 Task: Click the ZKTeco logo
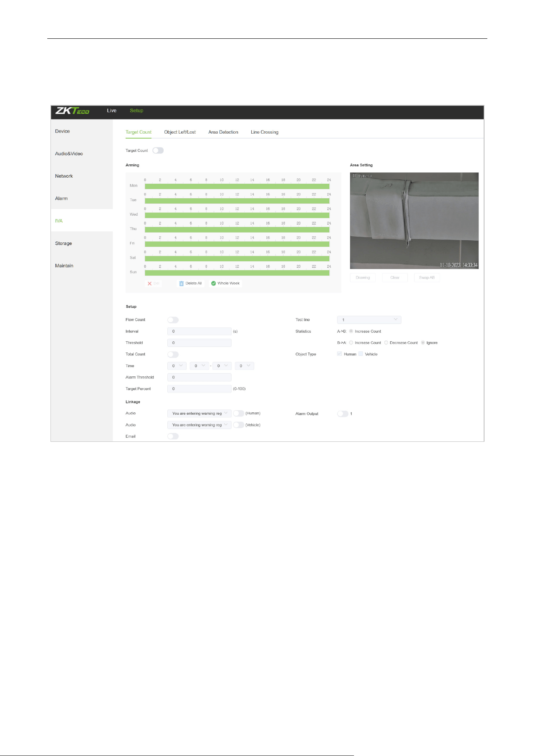click(72, 111)
